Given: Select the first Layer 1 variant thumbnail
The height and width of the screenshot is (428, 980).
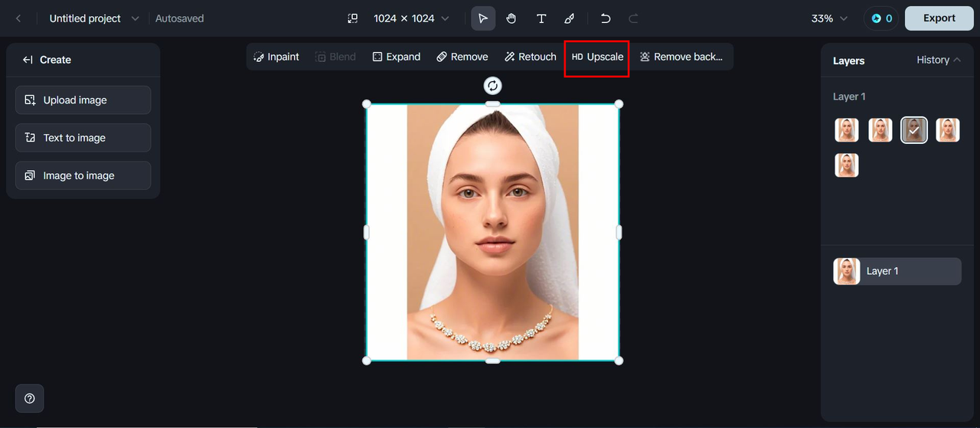Looking at the screenshot, I should pos(847,130).
